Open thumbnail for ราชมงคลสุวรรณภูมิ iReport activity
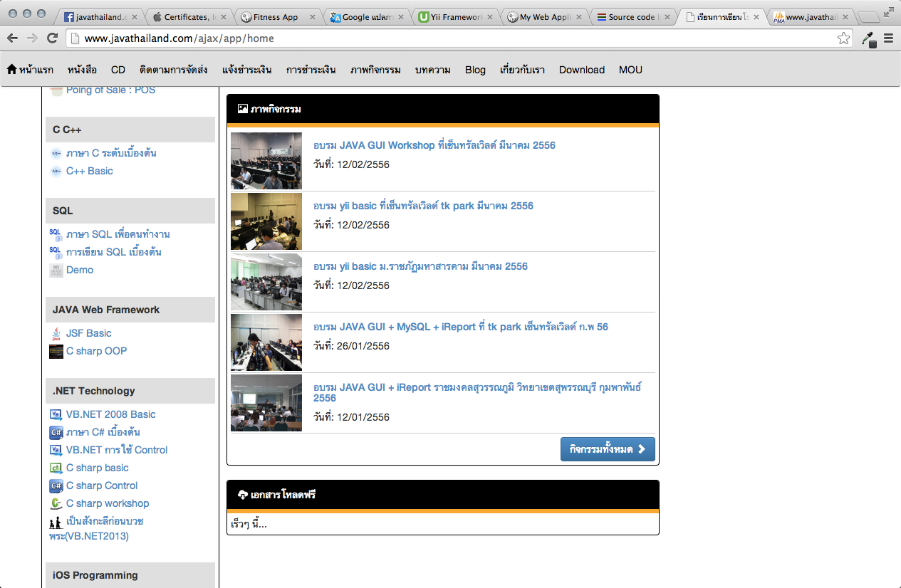 point(266,403)
